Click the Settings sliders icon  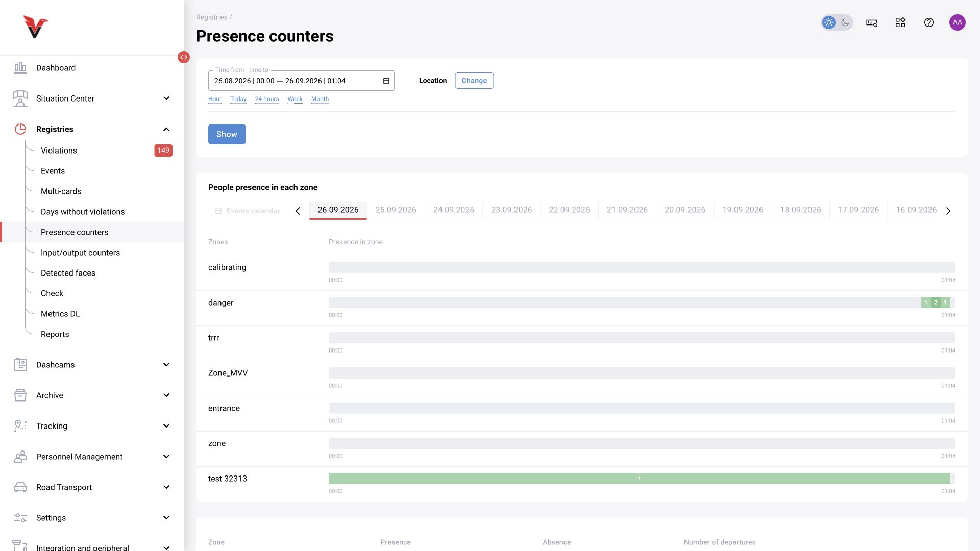(x=20, y=518)
